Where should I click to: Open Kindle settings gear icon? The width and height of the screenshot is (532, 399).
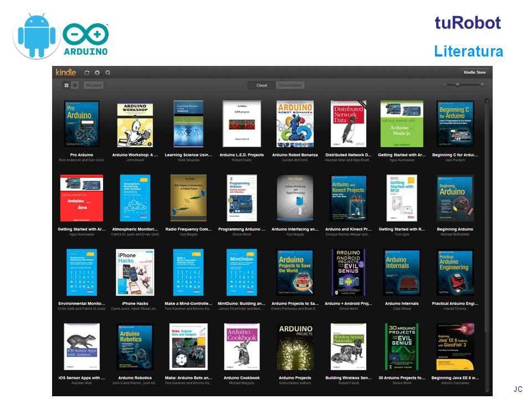pos(98,73)
